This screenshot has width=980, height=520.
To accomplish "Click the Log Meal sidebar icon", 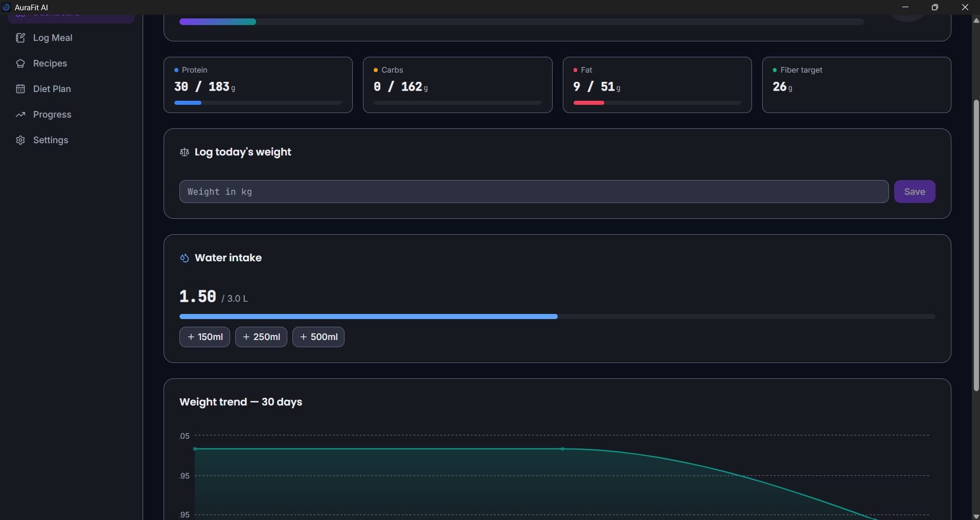I will coord(20,38).
